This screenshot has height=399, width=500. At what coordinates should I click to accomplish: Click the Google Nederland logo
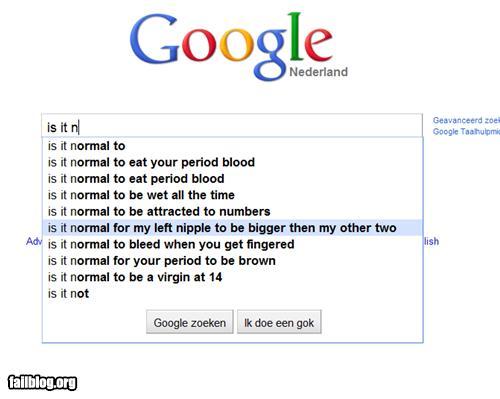239,47
